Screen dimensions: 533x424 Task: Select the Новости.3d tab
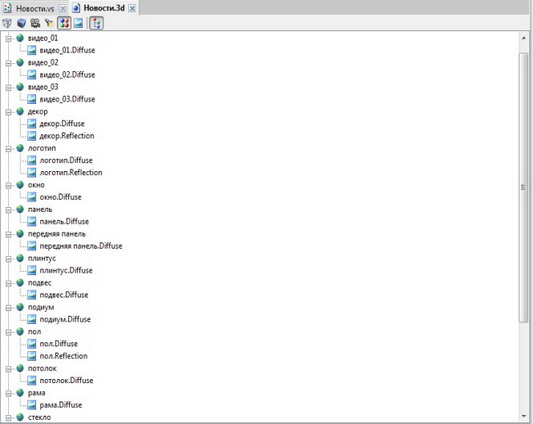point(104,8)
